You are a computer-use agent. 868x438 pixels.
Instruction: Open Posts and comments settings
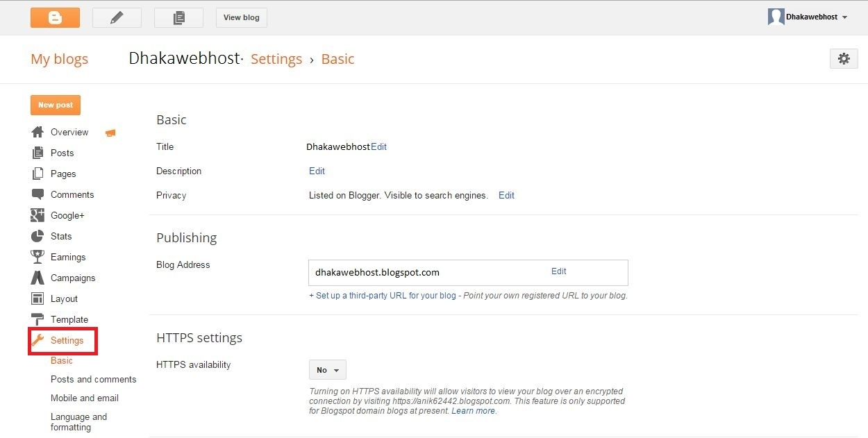94,379
